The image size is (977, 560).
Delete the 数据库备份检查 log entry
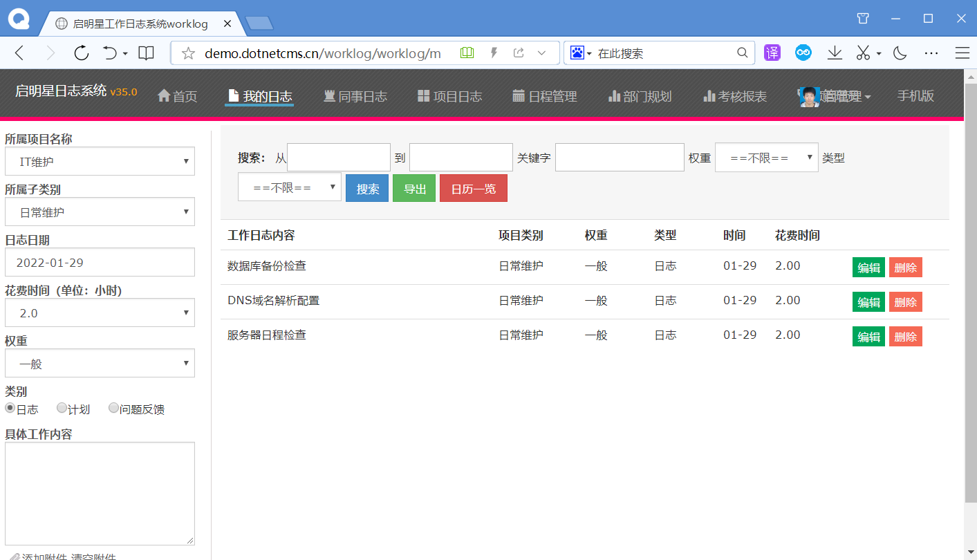click(x=906, y=268)
